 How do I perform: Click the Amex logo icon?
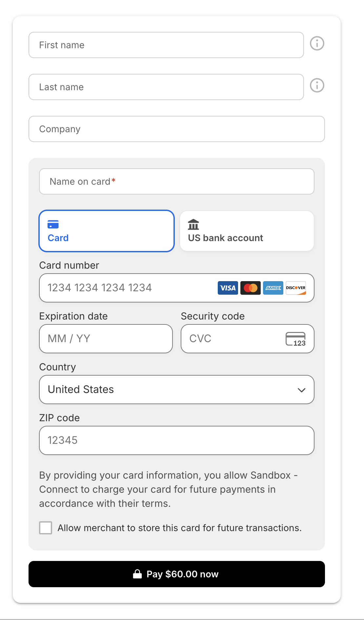click(273, 288)
